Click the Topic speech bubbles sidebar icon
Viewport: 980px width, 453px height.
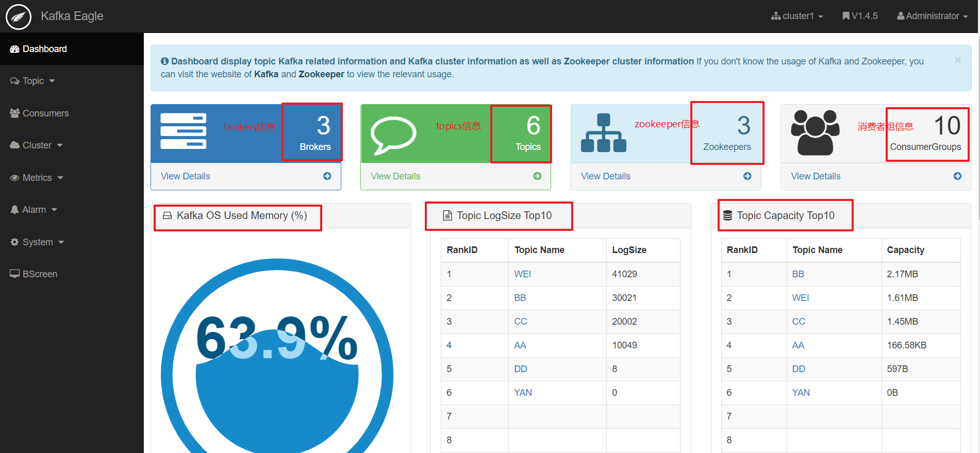14,81
